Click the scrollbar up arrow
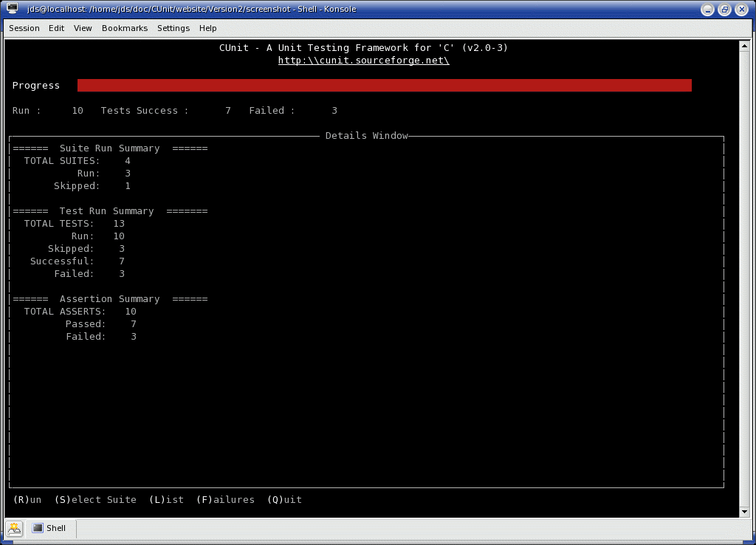The height and width of the screenshot is (545, 756). [x=744, y=47]
